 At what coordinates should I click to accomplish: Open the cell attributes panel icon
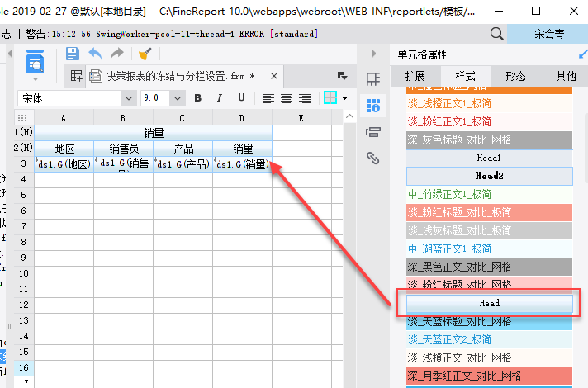pyautogui.click(x=373, y=106)
